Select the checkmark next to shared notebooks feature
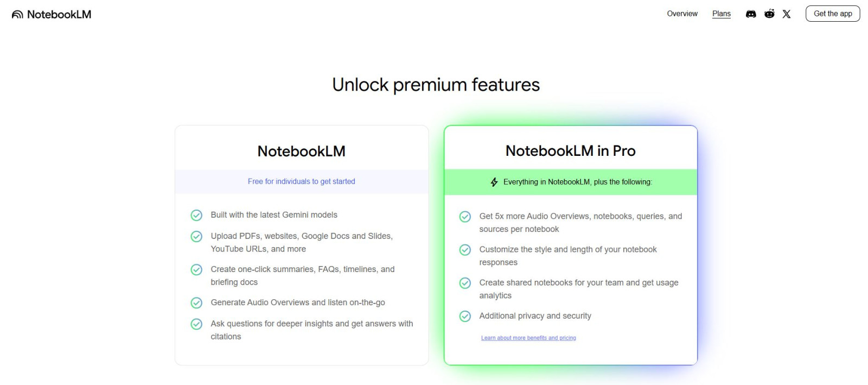 pos(465,283)
